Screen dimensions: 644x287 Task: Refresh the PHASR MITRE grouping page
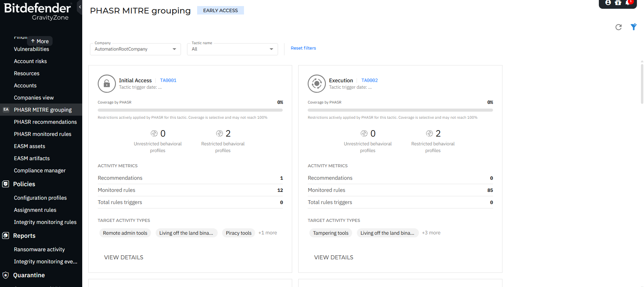pos(618,27)
